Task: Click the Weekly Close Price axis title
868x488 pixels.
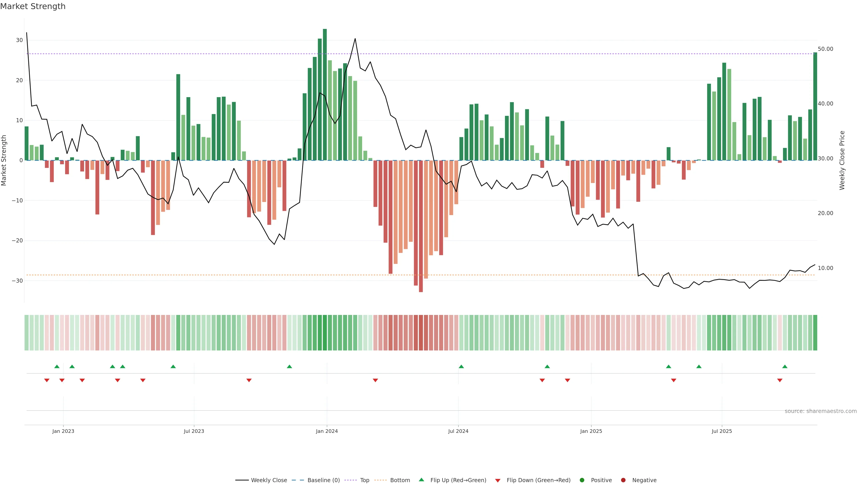Action: pos(842,160)
